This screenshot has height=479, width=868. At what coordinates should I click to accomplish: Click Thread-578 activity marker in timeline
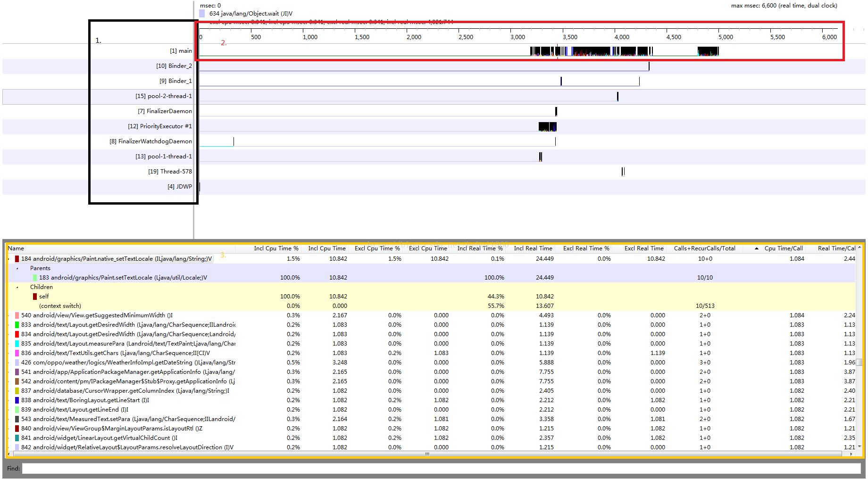click(623, 172)
